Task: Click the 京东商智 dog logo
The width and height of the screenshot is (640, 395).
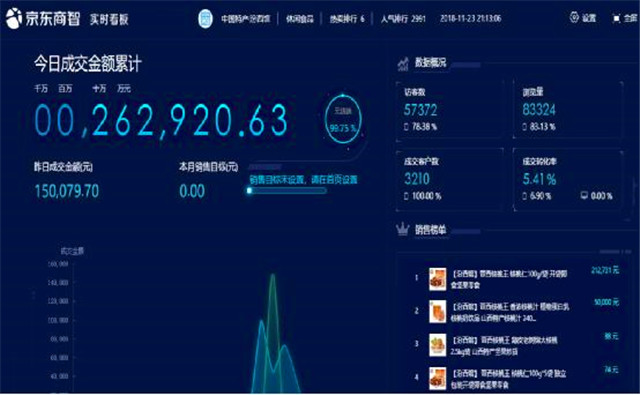Action: [x=13, y=18]
